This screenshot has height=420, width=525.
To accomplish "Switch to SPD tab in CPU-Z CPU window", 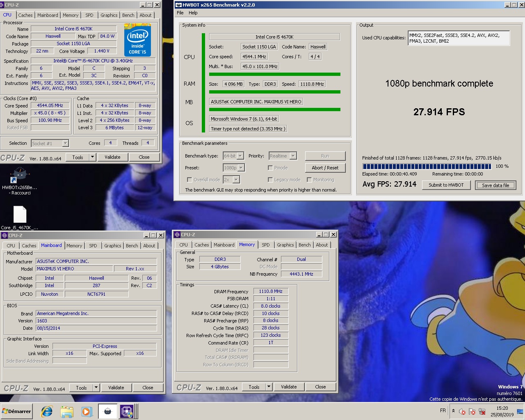I will point(89,15).
